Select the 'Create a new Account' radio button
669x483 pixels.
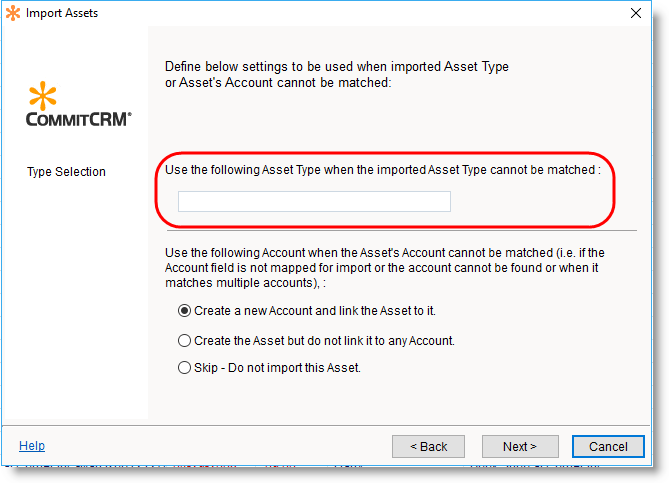coord(184,311)
